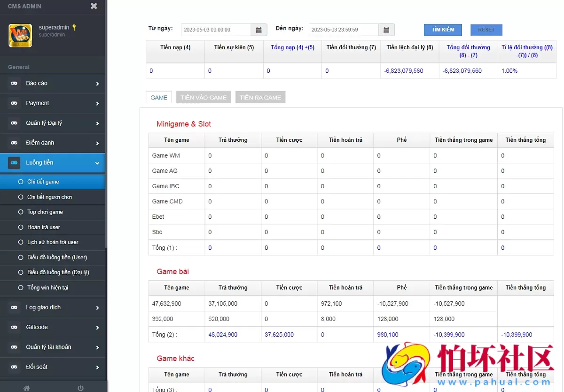Switch to the TIỀN VÀO GAME tab

coord(204,97)
